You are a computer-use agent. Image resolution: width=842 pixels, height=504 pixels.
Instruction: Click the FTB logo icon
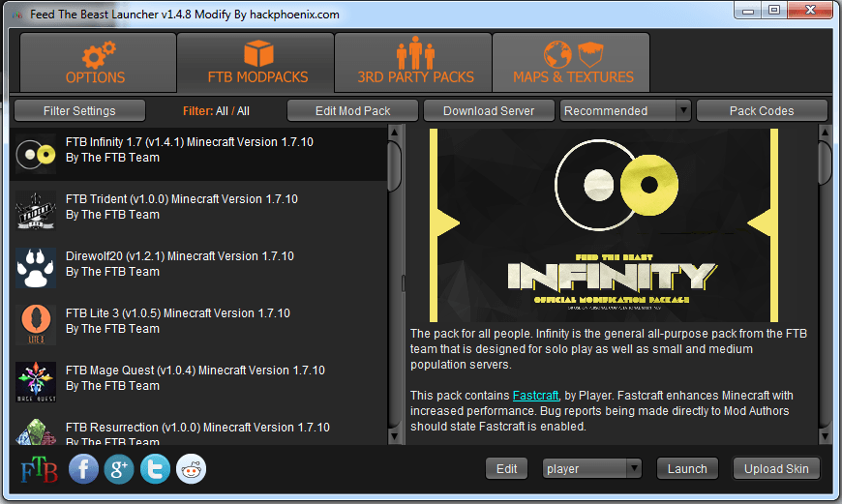coord(40,469)
